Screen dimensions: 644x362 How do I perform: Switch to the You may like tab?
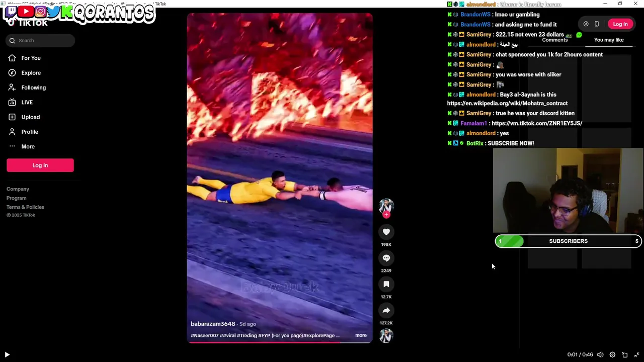[x=608, y=40]
